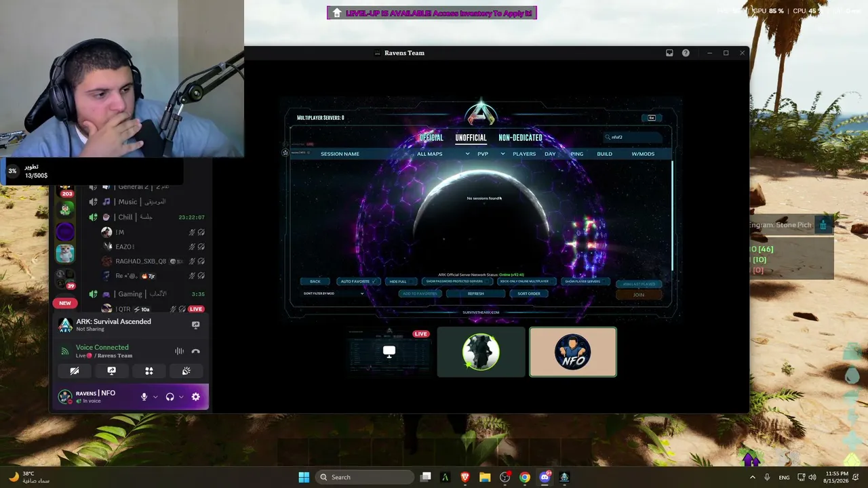
Task: Select the dark avatar participant tile
Action: [x=481, y=352]
